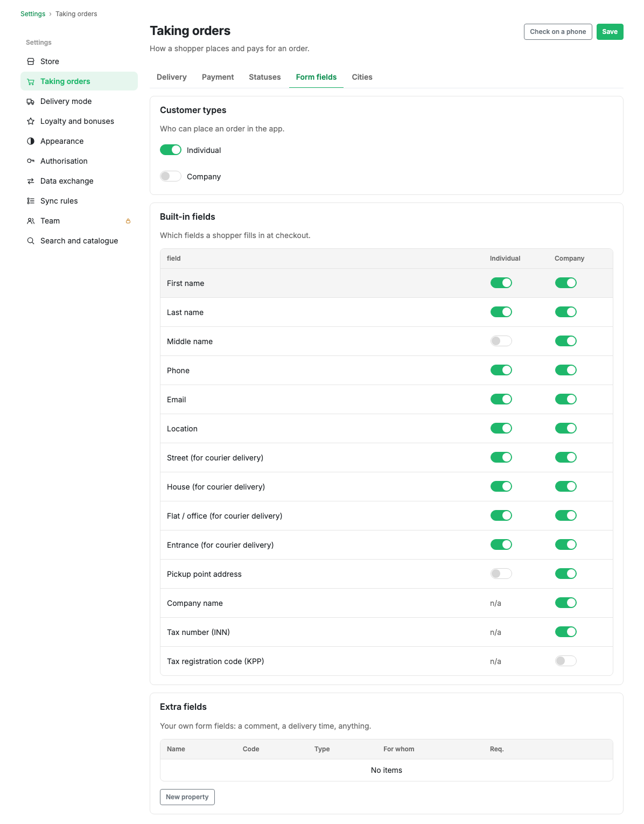Click the Authorisation key icon
Image resolution: width=644 pixels, height=824 pixels.
pos(31,161)
